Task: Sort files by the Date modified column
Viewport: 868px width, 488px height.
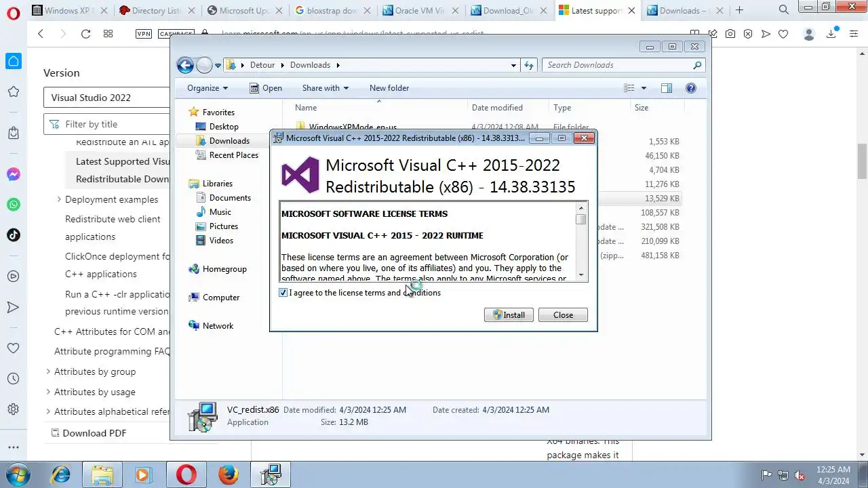Action: point(509,108)
